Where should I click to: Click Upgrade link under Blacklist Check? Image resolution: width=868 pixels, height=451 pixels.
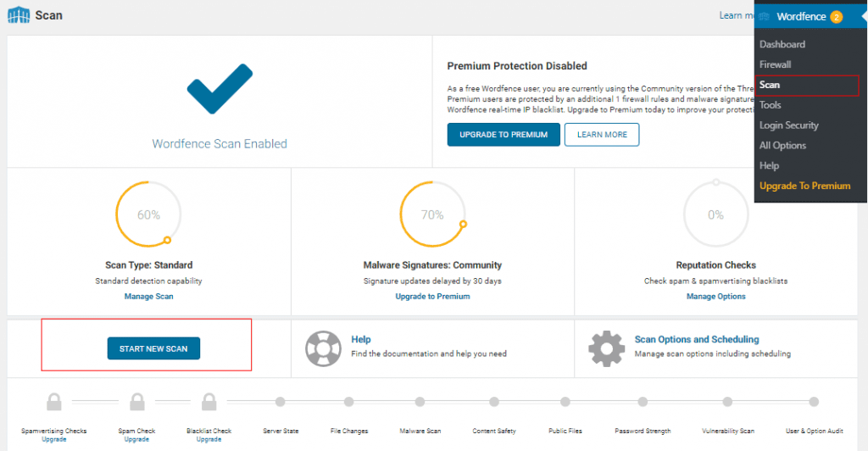pos(209,439)
